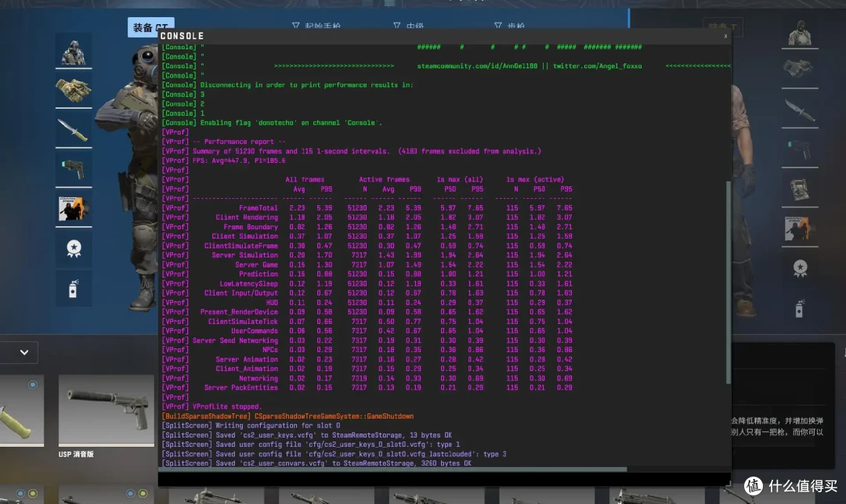Click the T medal badge slot icon
846x504 pixels.
click(x=800, y=268)
